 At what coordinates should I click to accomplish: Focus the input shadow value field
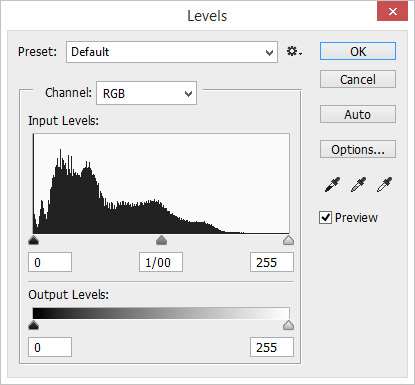50,262
